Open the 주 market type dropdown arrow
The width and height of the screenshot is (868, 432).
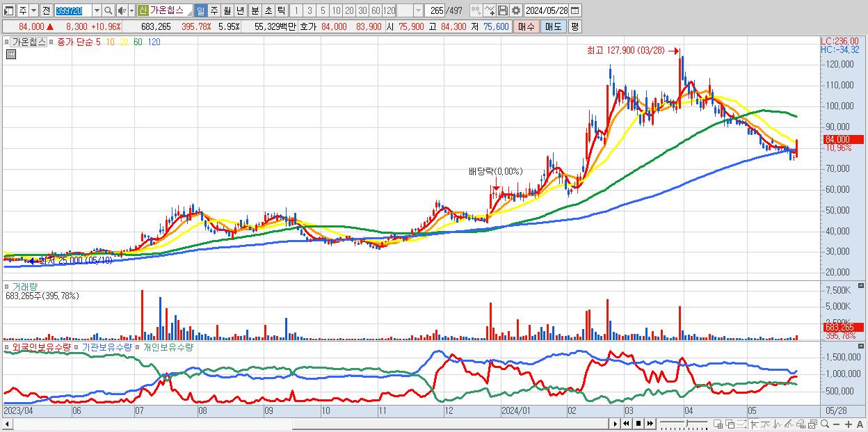click(33, 10)
